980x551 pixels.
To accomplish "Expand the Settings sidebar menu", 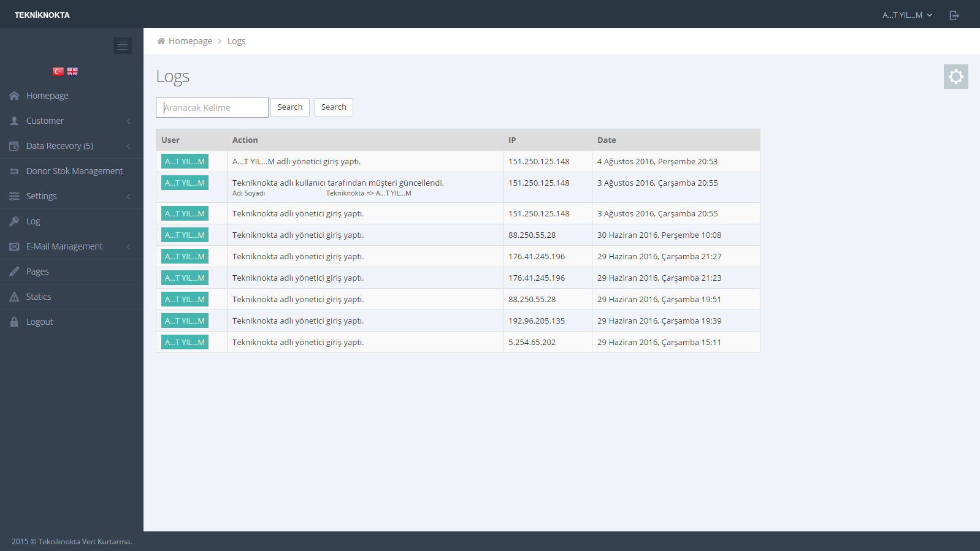I will click(71, 196).
